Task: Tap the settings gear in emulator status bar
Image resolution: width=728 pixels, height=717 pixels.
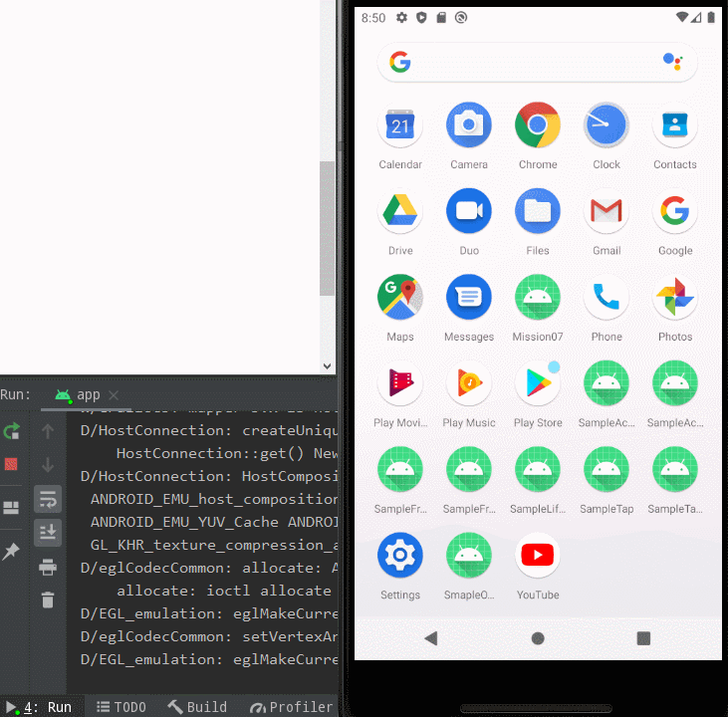Action: (x=401, y=18)
